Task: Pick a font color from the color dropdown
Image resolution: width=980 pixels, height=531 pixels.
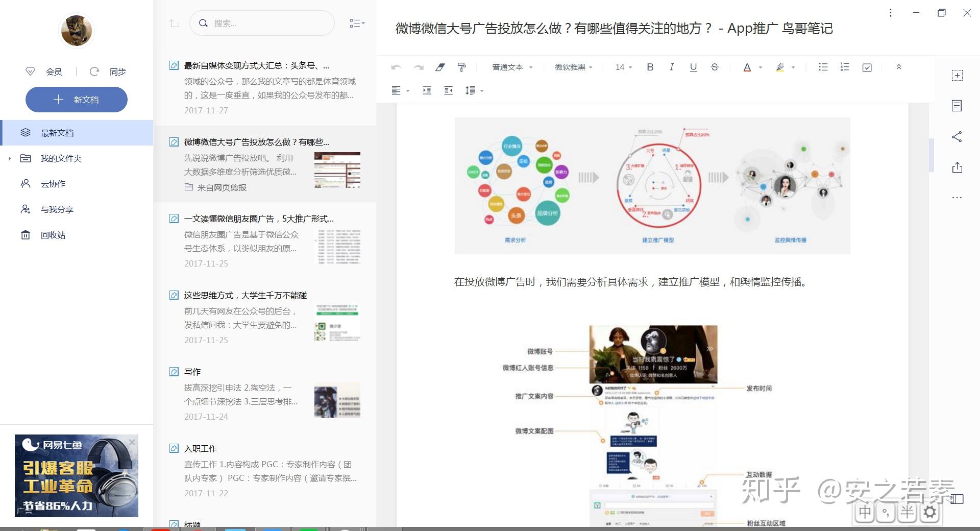Action: pyautogui.click(x=750, y=67)
